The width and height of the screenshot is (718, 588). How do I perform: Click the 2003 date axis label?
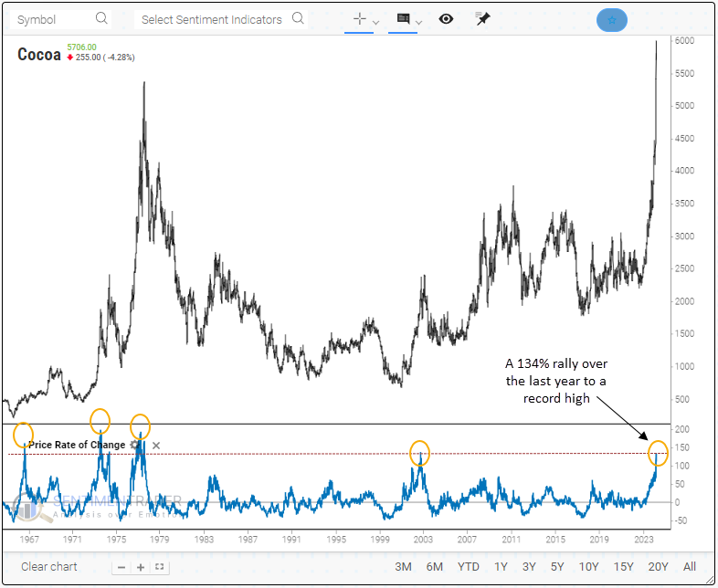click(x=423, y=539)
